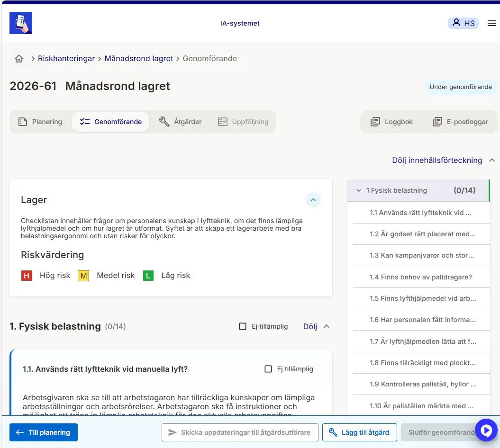Switch to the Åtgärder tab
500x448 pixels.
pyautogui.click(x=181, y=121)
